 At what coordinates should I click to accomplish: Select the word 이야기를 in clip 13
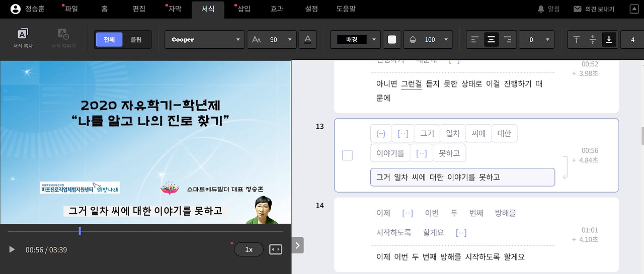(390, 153)
